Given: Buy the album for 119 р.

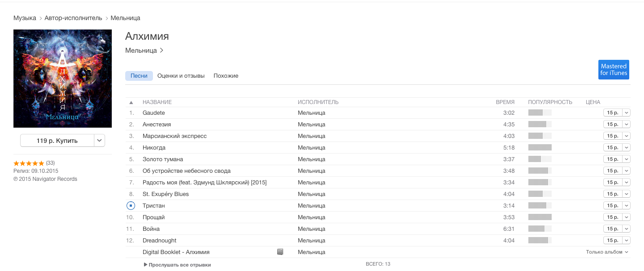Looking at the screenshot, I should point(57,141).
